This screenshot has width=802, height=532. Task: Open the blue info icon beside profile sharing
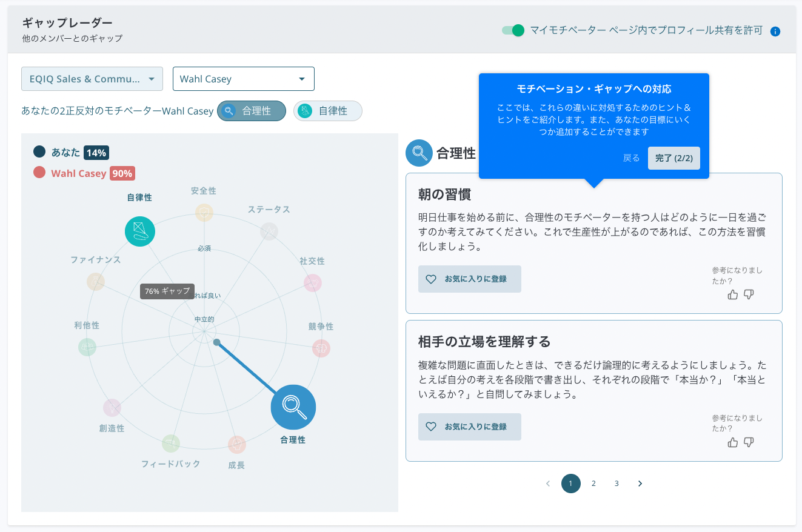[775, 32]
